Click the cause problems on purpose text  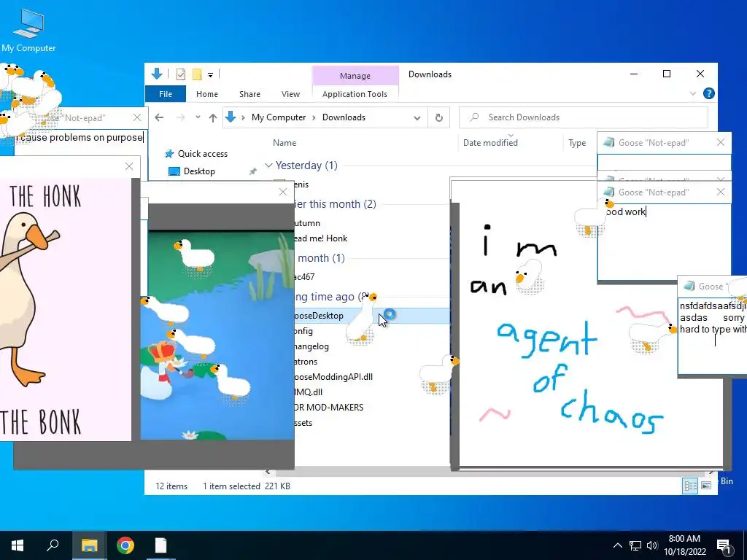click(80, 137)
